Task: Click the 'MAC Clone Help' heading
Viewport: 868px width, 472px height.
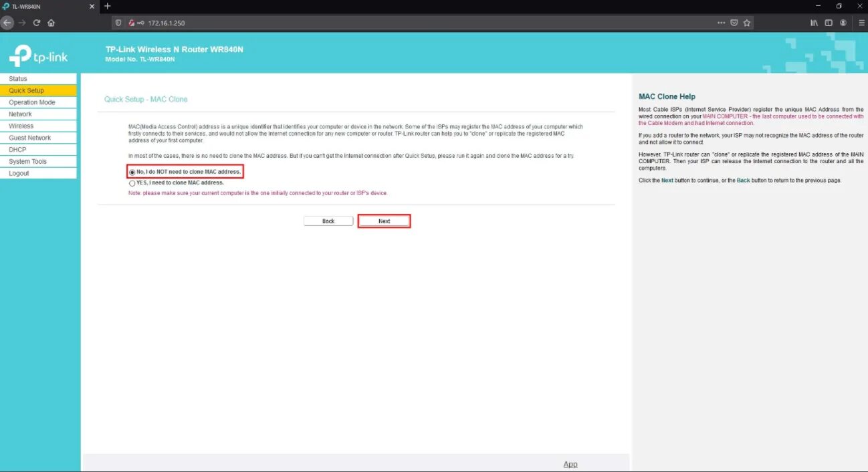Action: [667, 96]
